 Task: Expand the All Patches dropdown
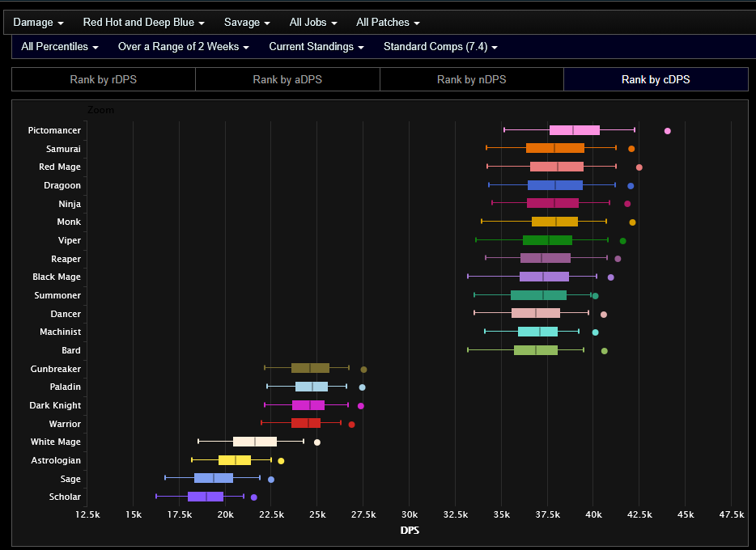[x=388, y=22]
